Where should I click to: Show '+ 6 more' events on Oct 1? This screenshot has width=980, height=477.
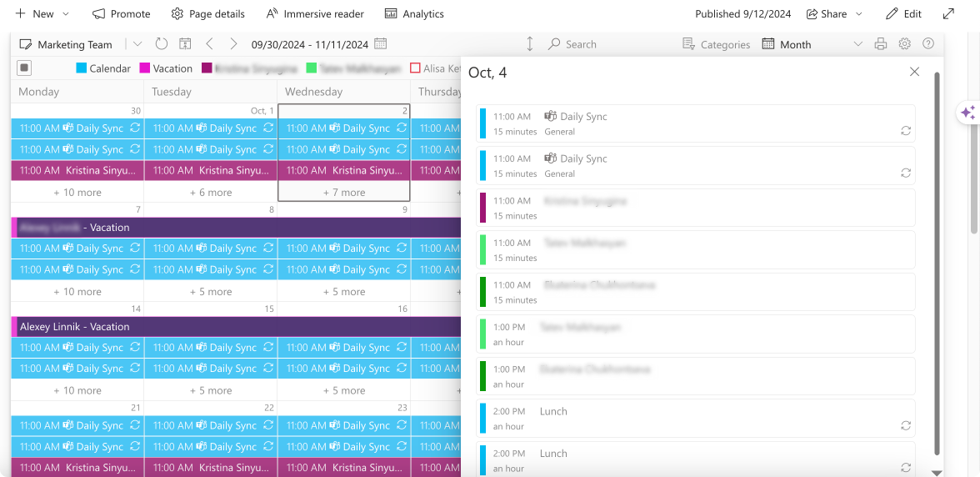click(x=211, y=193)
